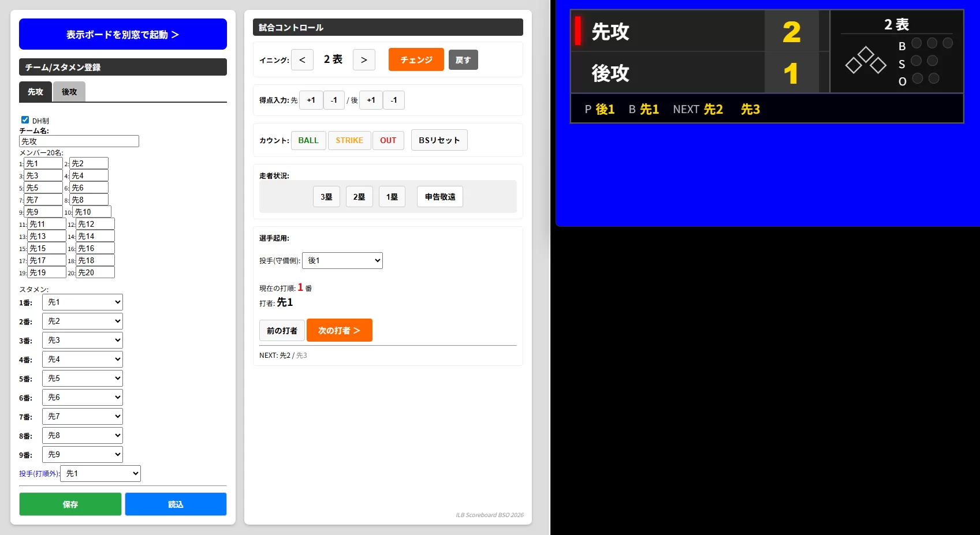Viewport: 980px width, 535px height.
Task: Launch the display board via 表示ボードを別窓で起動
Action: 122,34
